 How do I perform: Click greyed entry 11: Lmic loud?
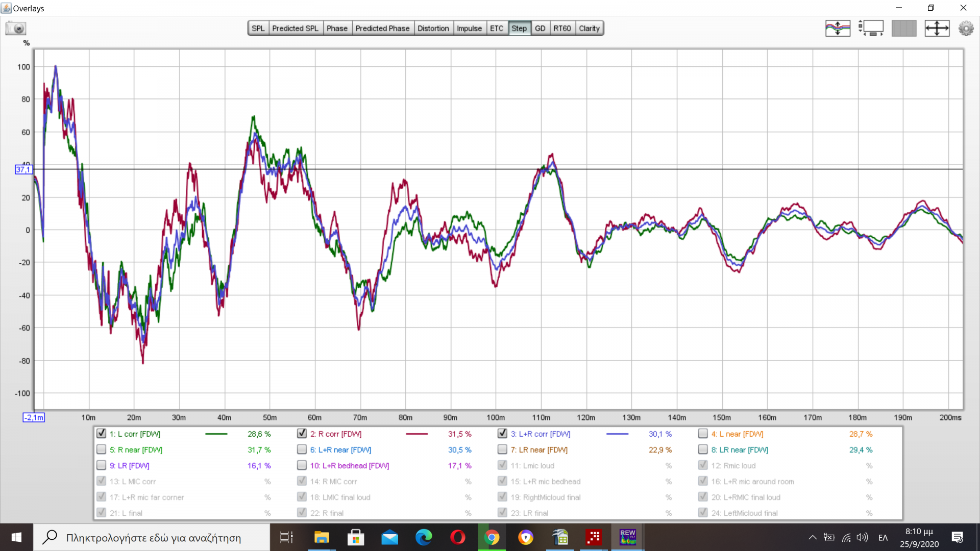tap(532, 466)
